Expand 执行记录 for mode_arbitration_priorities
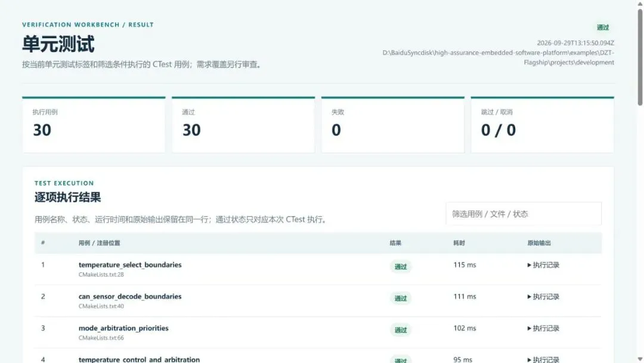The image size is (644, 363). [543, 328]
